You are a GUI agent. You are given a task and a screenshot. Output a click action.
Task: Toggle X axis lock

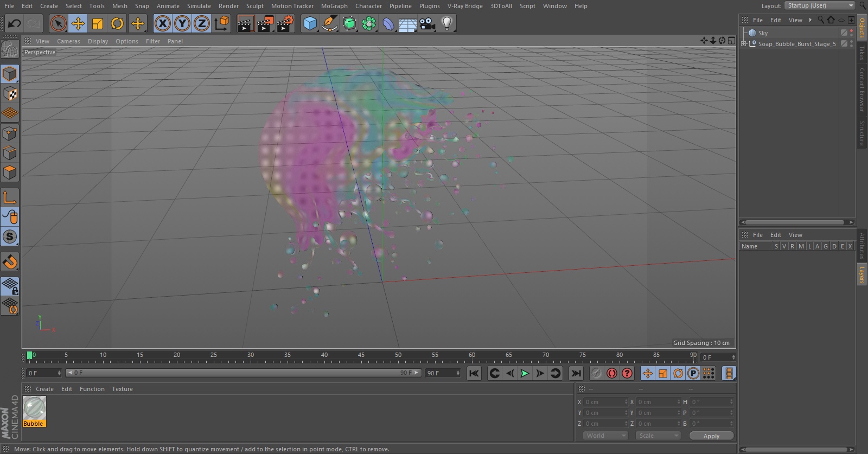[162, 23]
